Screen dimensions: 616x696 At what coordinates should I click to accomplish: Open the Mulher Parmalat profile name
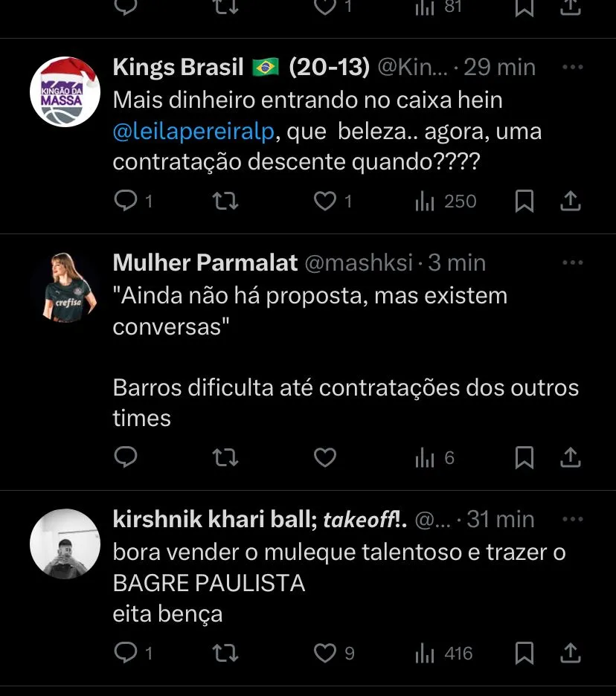tap(205, 262)
